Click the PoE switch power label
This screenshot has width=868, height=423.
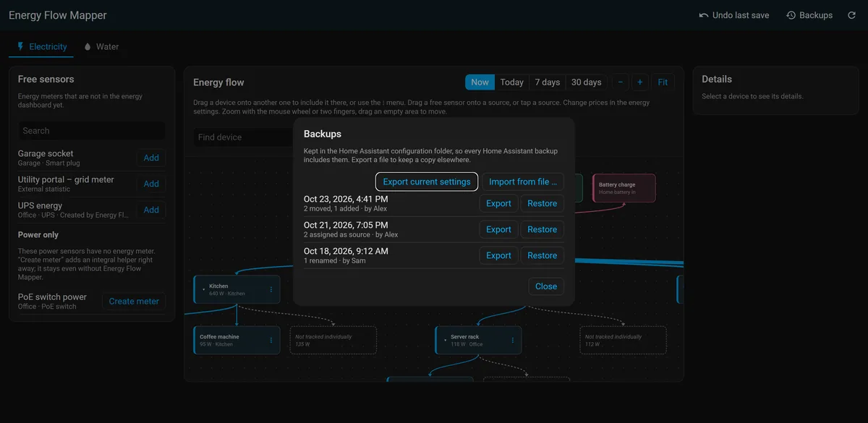(x=52, y=296)
